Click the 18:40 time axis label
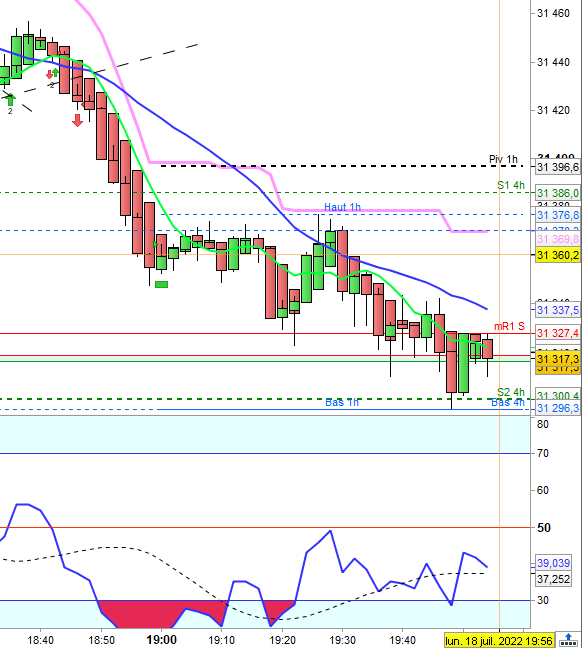Screen dimensions: 582x648 41,640
